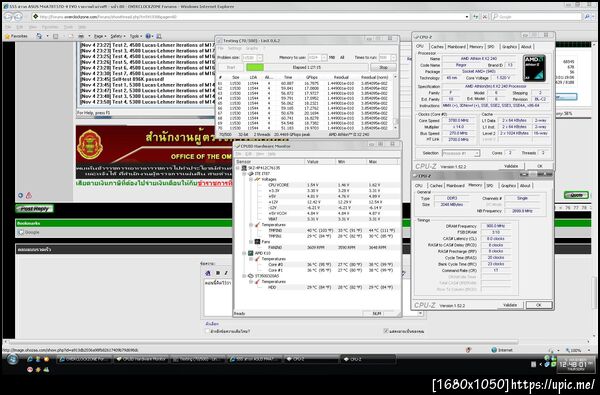Click the print icon in IE command bar
This screenshot has height=395, width=600.
81,36
